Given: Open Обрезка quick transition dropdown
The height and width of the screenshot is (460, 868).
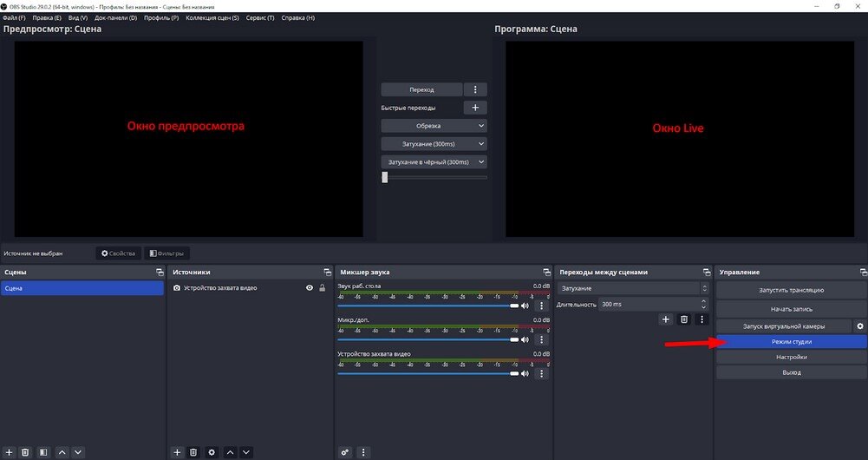Looking at the screenshot, I should [x=434, y=126].
